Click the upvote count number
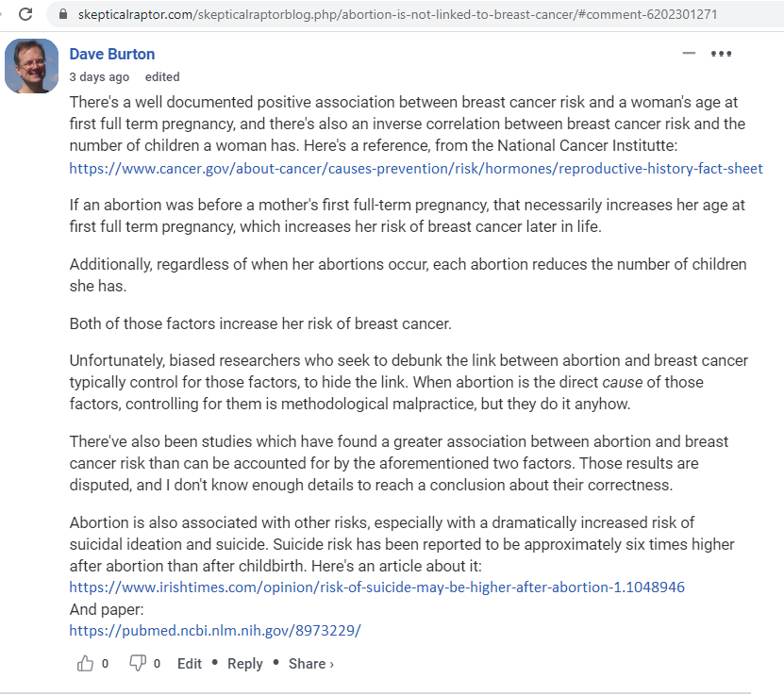784x695 pixels. click(105, 664)
